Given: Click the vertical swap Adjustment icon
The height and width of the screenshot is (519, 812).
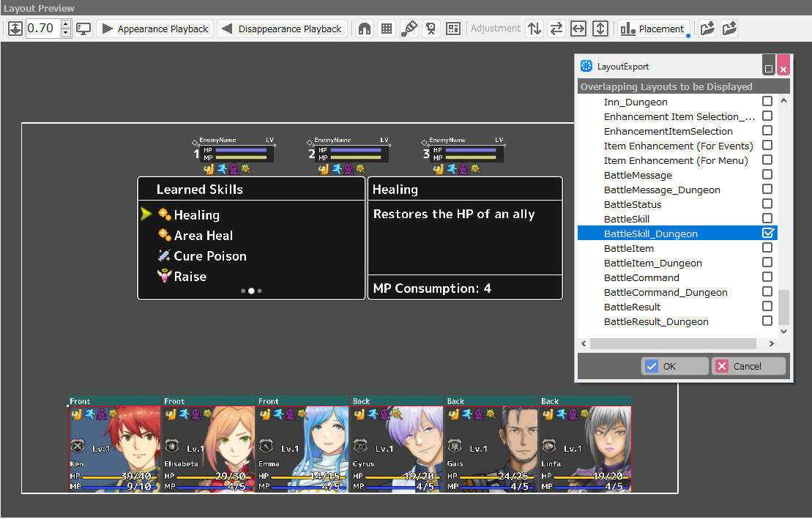Looking at the screenshot, I should tap(534, 28).
